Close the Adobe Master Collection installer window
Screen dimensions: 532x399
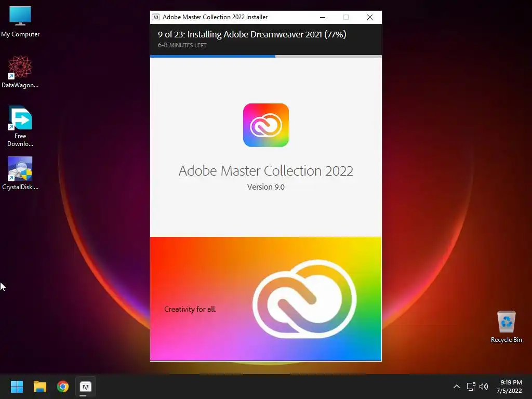pyautogui.click(x=370, y=17)
